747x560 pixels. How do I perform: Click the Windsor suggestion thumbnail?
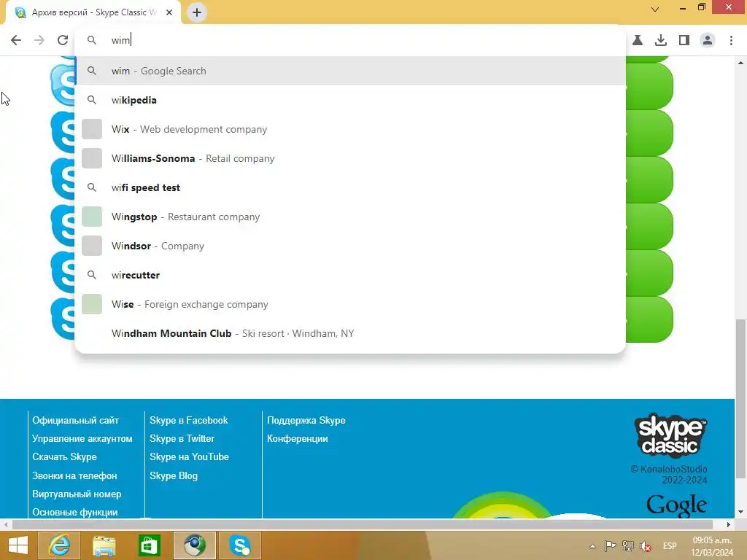pos(92,246)
